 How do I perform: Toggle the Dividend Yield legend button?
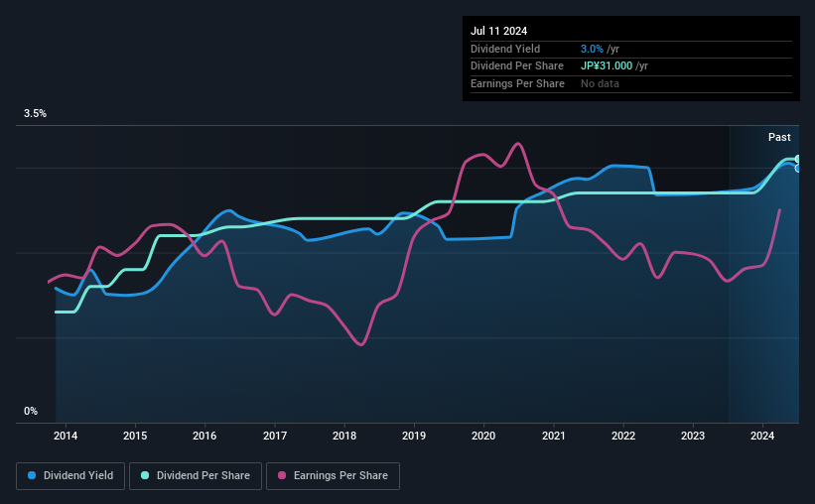pos(70,476)
